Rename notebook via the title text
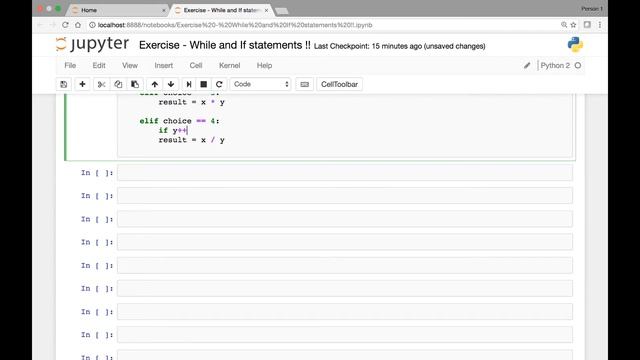The width and height of the screenshot is (640, 360). 224,45
